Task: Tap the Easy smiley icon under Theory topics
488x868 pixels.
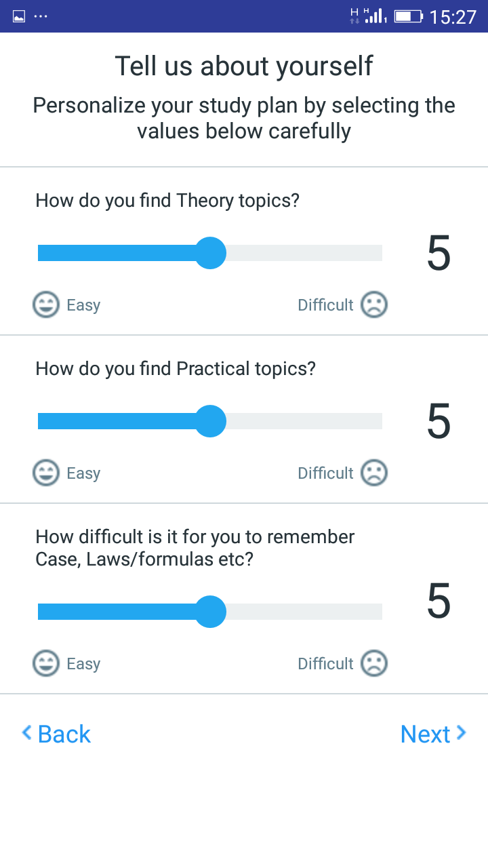Action: 45,304
